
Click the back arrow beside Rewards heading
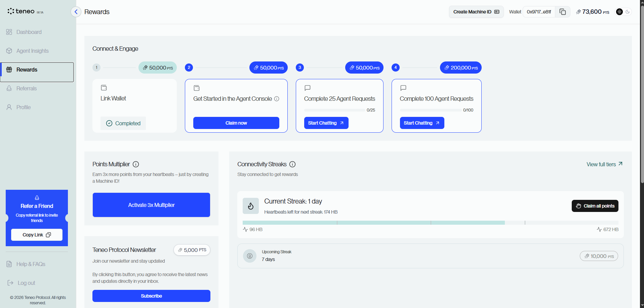pos(76,12)
